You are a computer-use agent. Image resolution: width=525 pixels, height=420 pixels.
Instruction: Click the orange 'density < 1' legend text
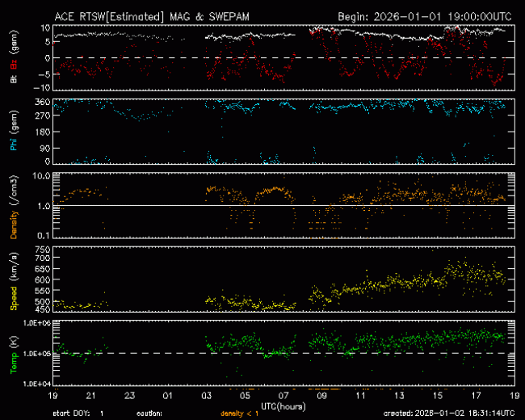pos(239,414)
